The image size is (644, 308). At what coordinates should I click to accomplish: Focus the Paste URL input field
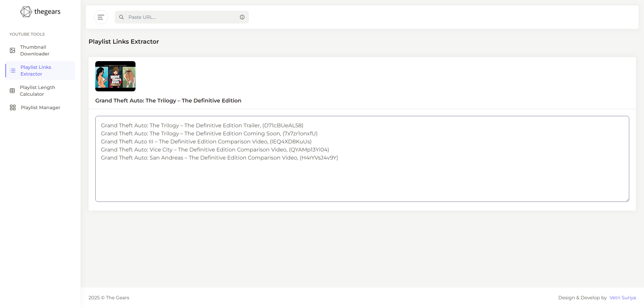[x=181, y=17]
